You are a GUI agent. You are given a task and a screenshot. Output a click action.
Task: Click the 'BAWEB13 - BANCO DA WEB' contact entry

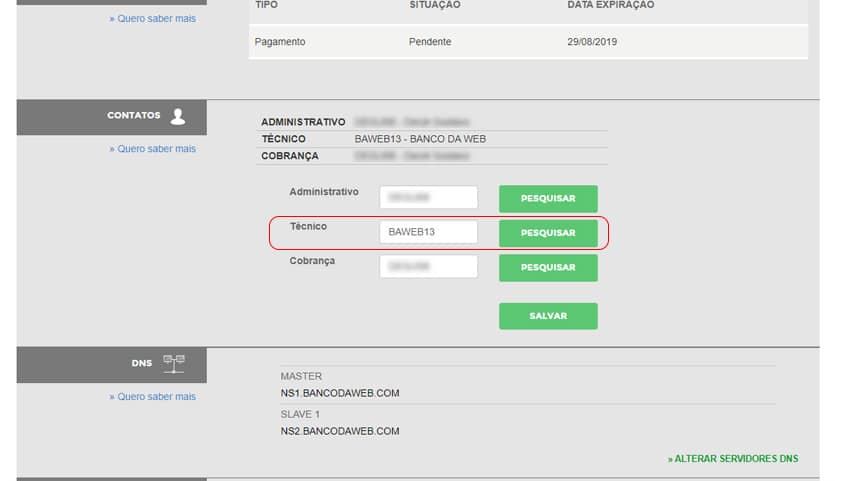coord(420,139)
